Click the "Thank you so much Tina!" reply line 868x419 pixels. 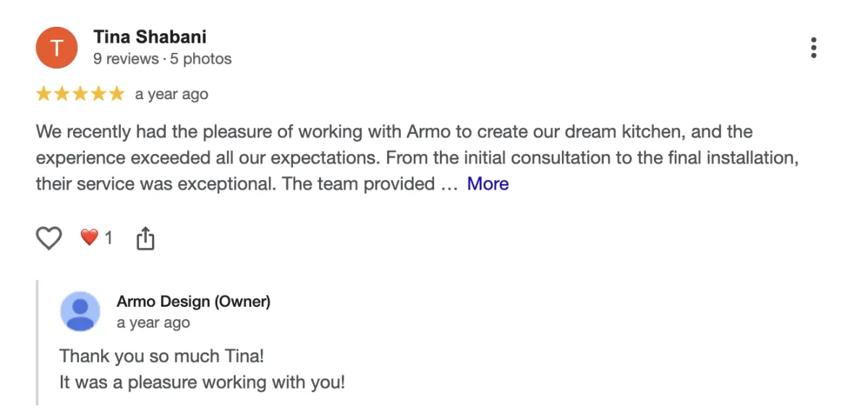[x=161, y=356]
